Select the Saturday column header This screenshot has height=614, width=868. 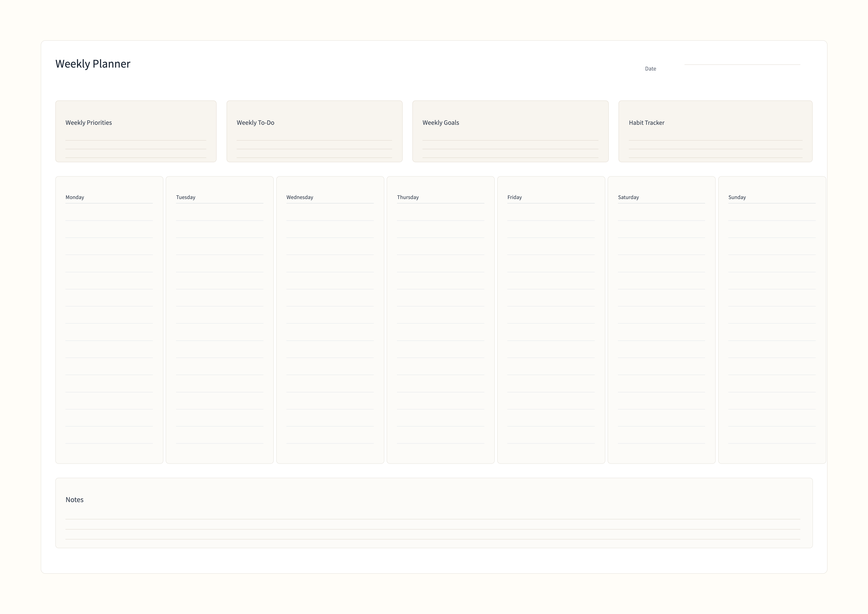(x=628, y=197)
